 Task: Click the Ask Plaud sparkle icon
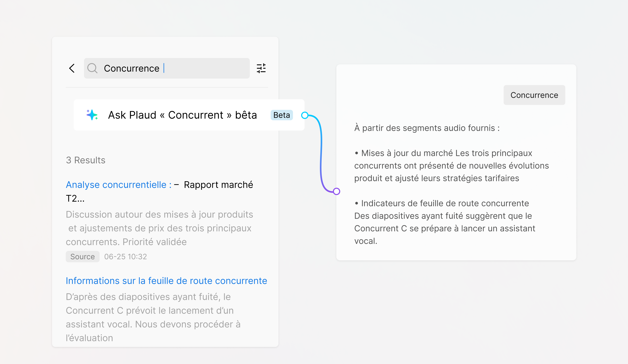(x=92, y=115)
